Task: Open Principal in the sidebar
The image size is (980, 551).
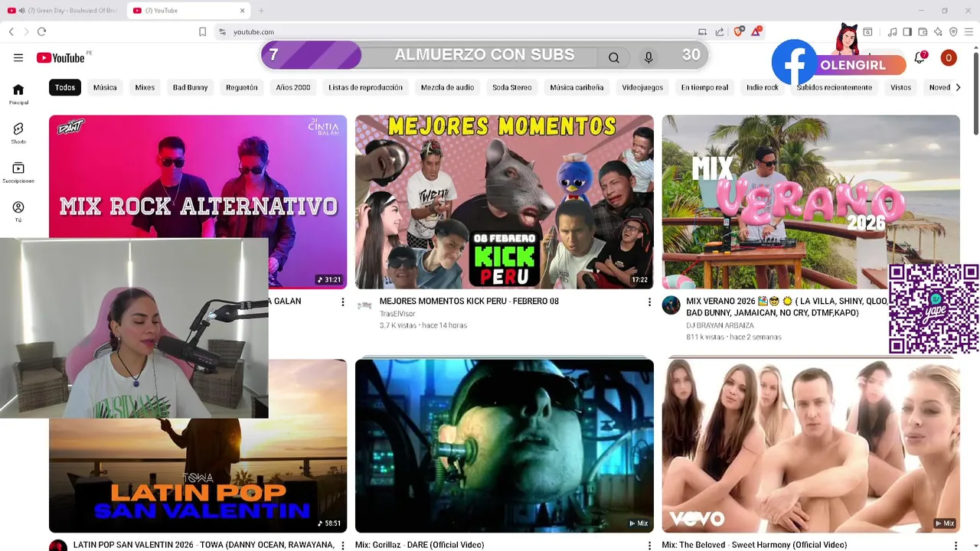Action: point(18,94)
